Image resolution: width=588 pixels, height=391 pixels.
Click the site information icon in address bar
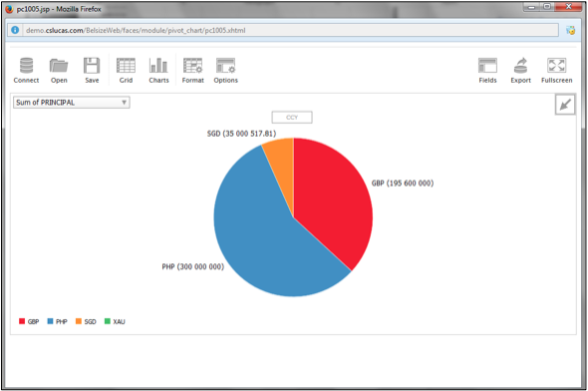coord(15,30)
